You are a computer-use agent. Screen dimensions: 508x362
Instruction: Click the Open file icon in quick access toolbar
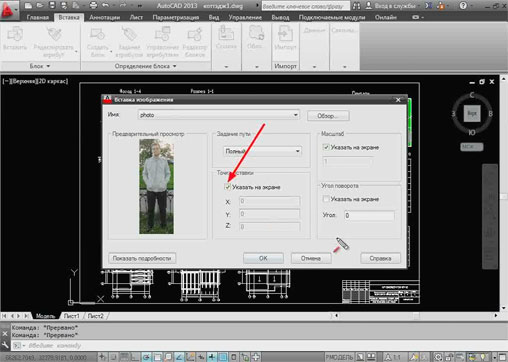tap(40, 5)
